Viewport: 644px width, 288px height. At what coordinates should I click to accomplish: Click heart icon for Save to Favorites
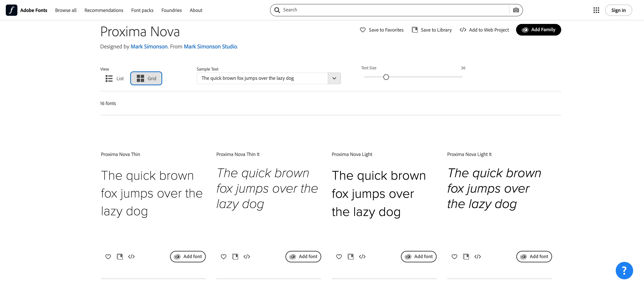(x=363, y=30)
